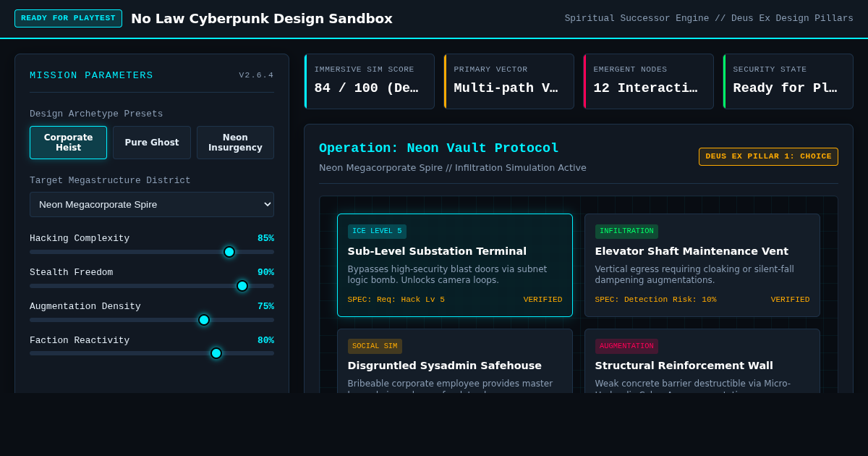Viewport: 868px width, 456px height.
Task: Click the INFILTRATION tag
Action: point(626,232)
